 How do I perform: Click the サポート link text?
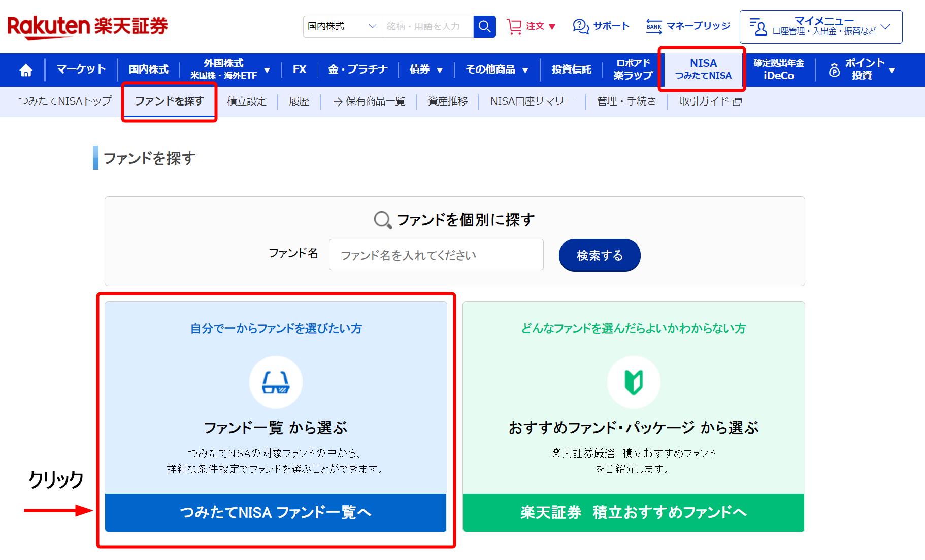[611, 26]
